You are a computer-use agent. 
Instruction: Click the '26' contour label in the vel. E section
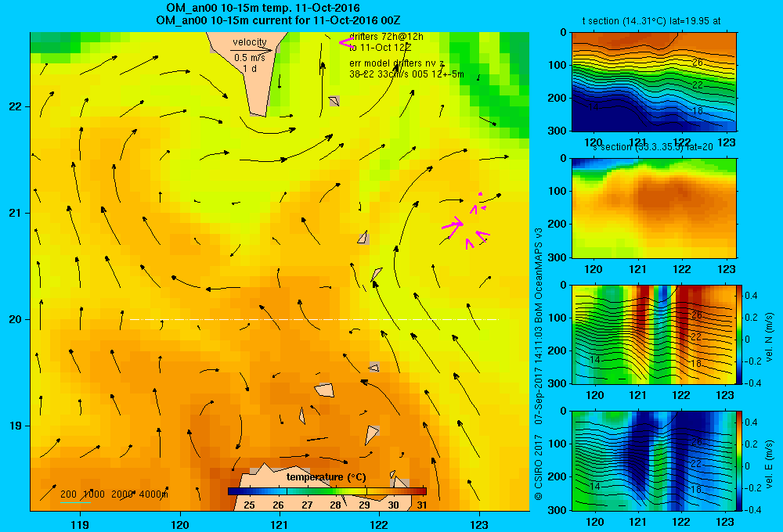[697, 442]
